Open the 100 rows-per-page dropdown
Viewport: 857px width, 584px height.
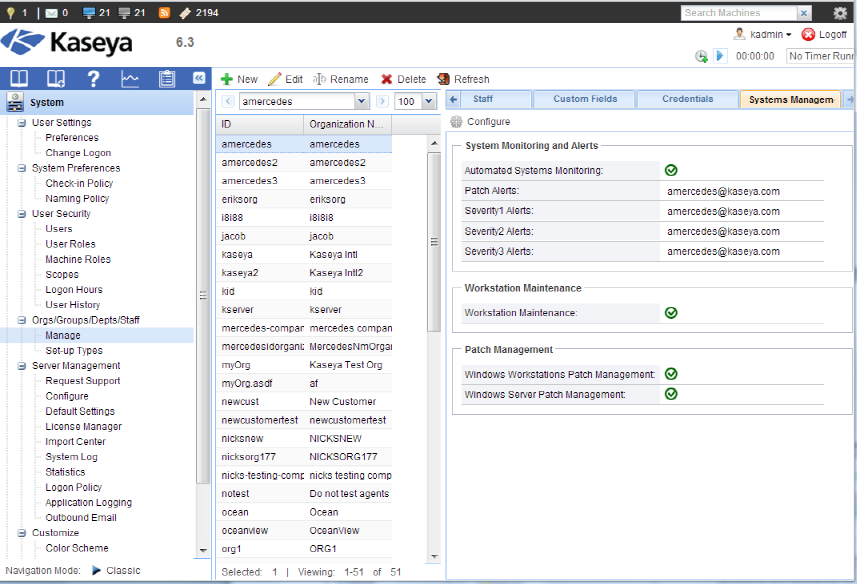tap(428, 102)
